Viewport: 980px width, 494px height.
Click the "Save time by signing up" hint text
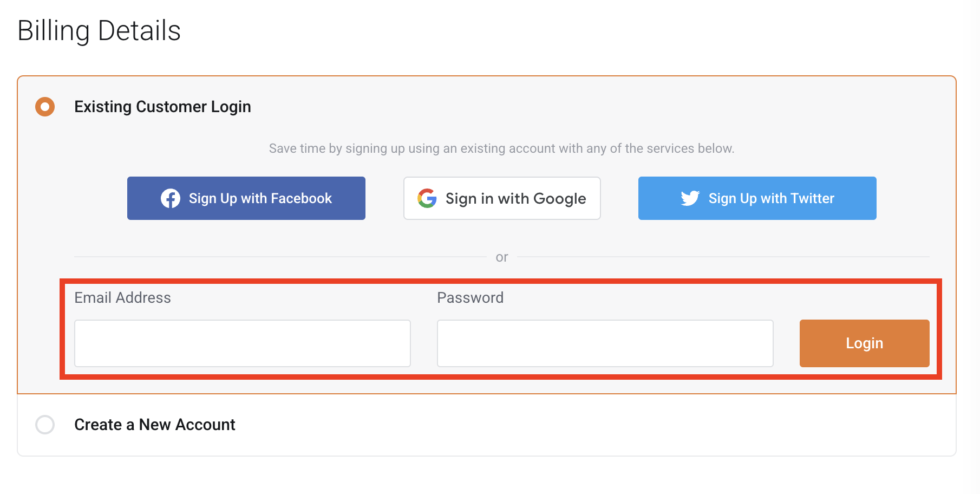point(501,148)
